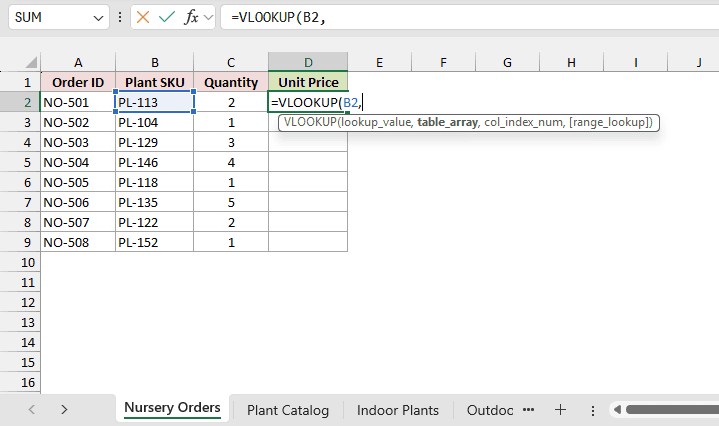Click lookup_value in the VLOOKUP tooltip

coord(376,122)
